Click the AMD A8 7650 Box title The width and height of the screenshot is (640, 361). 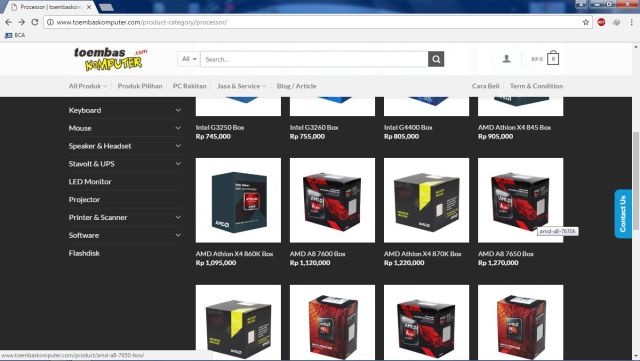click(506, 254)
